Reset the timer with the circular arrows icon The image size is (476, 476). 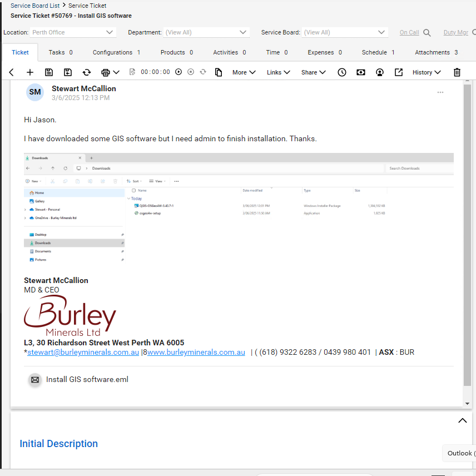tap(203, 72)
